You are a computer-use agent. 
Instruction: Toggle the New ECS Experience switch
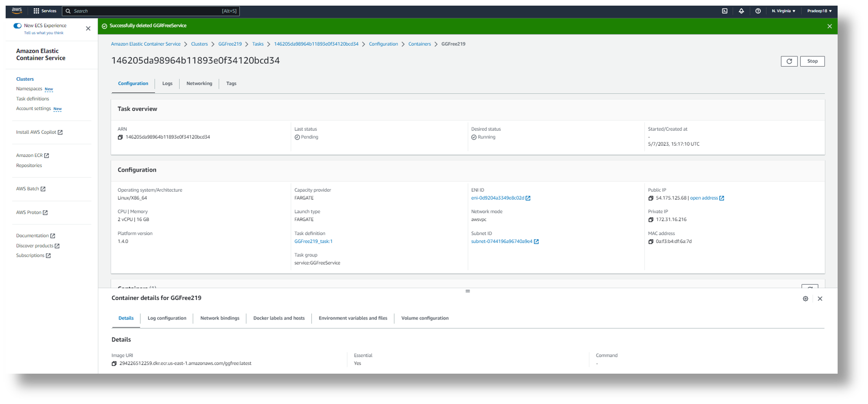17,26
